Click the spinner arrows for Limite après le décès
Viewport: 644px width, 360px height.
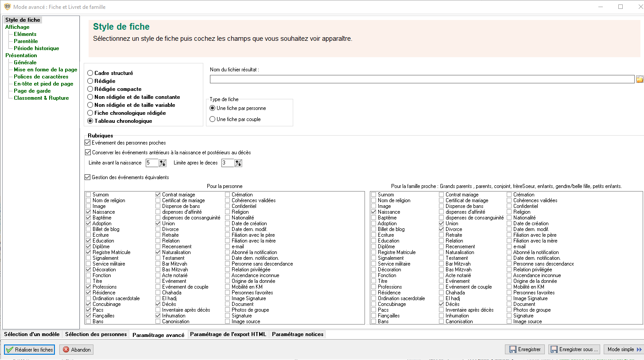click(x=238, y=163)
